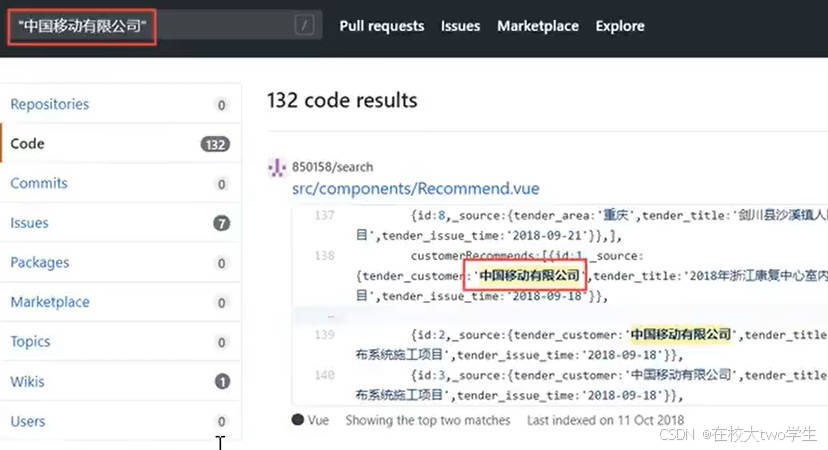Click the 0 count next to Commits
The width and height of the screenshot is (828, 450).
(222, 184)
